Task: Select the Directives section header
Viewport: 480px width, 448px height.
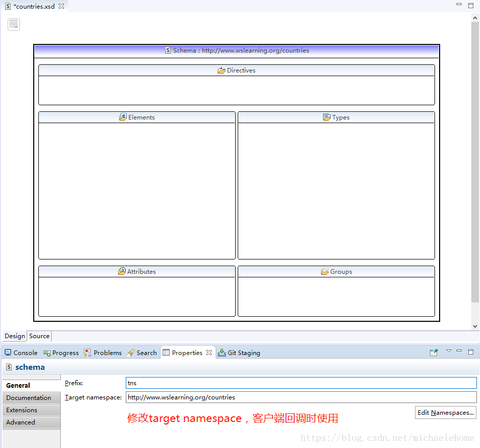Action: 237,70
